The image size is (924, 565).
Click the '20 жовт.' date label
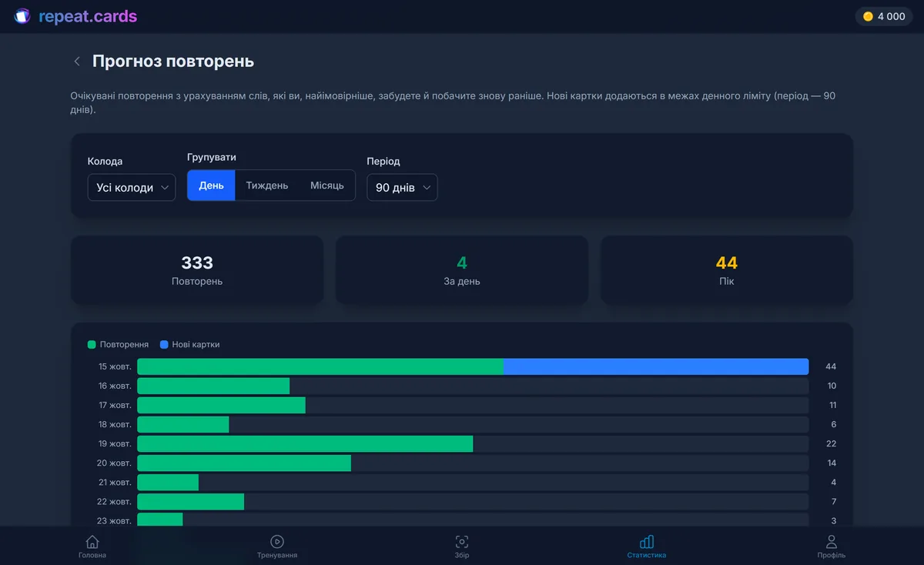point(115,463)
